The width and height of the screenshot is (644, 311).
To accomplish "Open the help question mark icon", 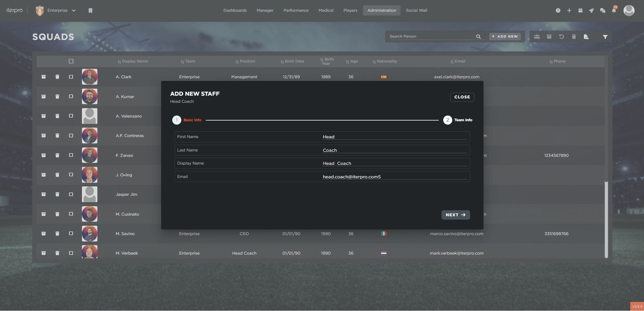I will click(x=558, y=11).
